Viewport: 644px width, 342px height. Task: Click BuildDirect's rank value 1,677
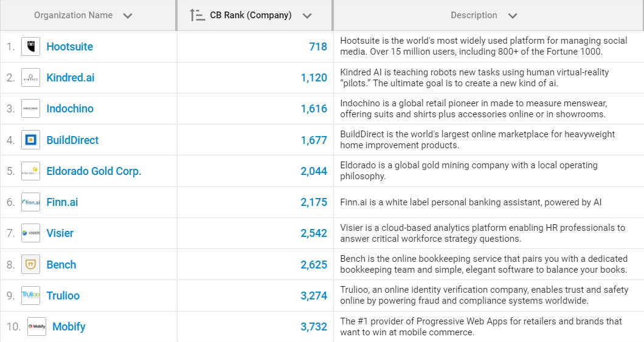tap(314, 140)
